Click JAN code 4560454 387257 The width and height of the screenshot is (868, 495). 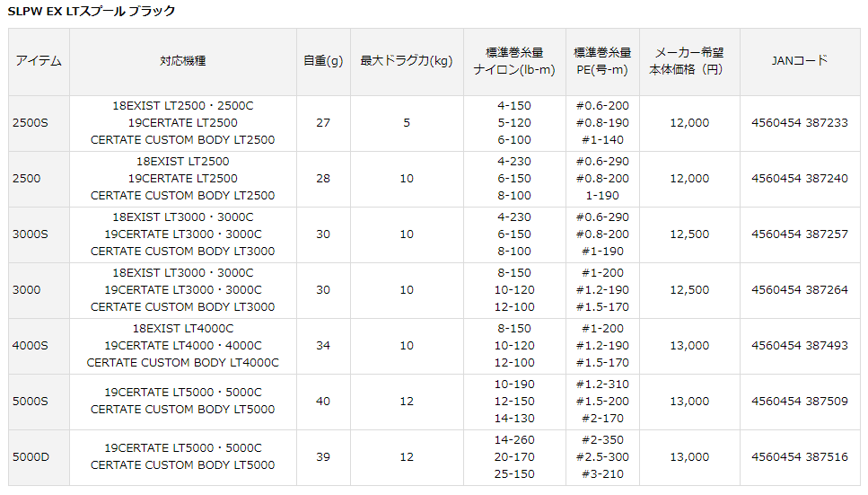[800, 234]
